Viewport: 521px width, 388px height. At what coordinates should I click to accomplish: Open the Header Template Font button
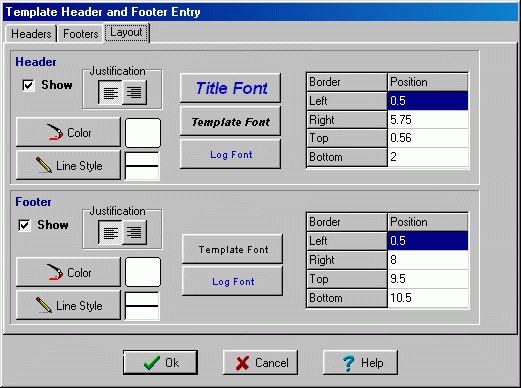pos(230,121)
